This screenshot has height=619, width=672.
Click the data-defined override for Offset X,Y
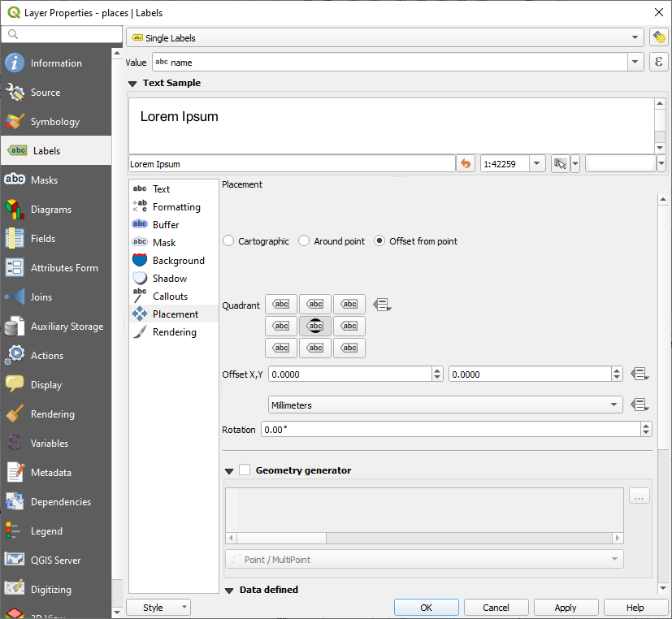tap(640, 374)
